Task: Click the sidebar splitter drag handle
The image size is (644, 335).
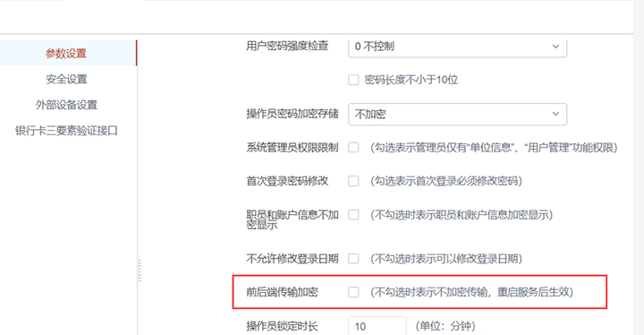Action: pos(140,271)
